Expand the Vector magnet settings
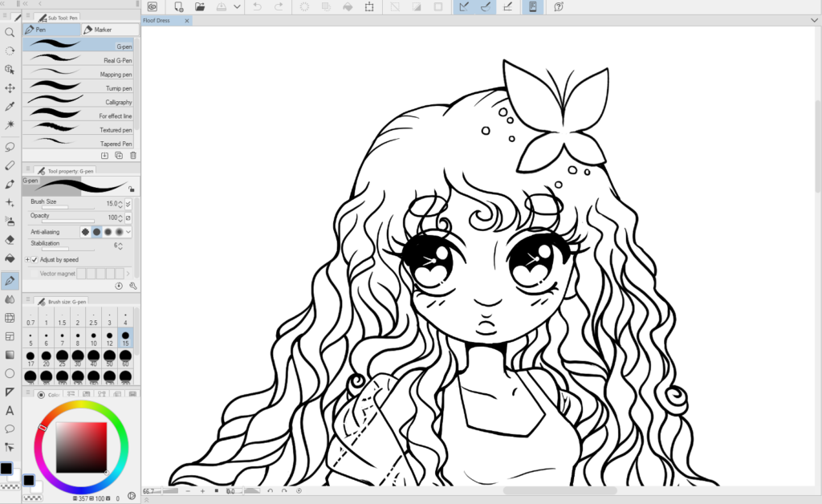The width and height of the screenshot is (822, 504). pos(128,274)
